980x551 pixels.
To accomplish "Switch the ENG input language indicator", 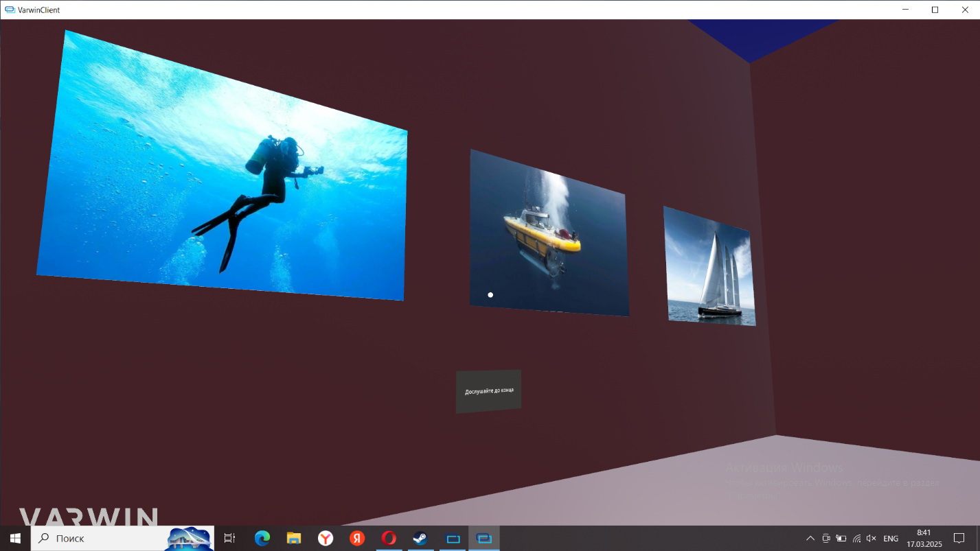I will 891,539.
